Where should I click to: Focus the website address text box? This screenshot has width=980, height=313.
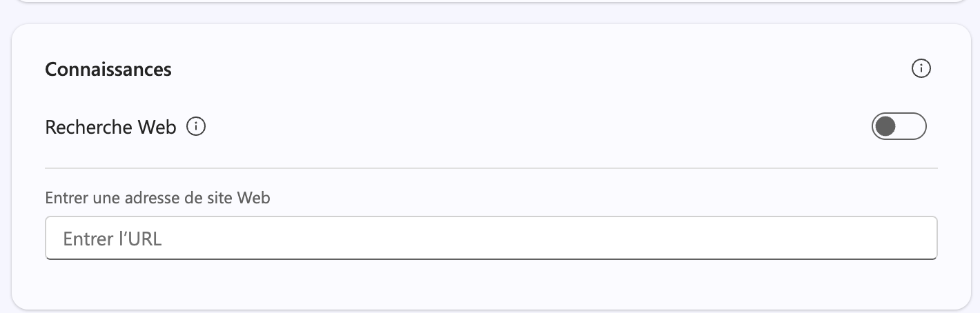point(491,239)
